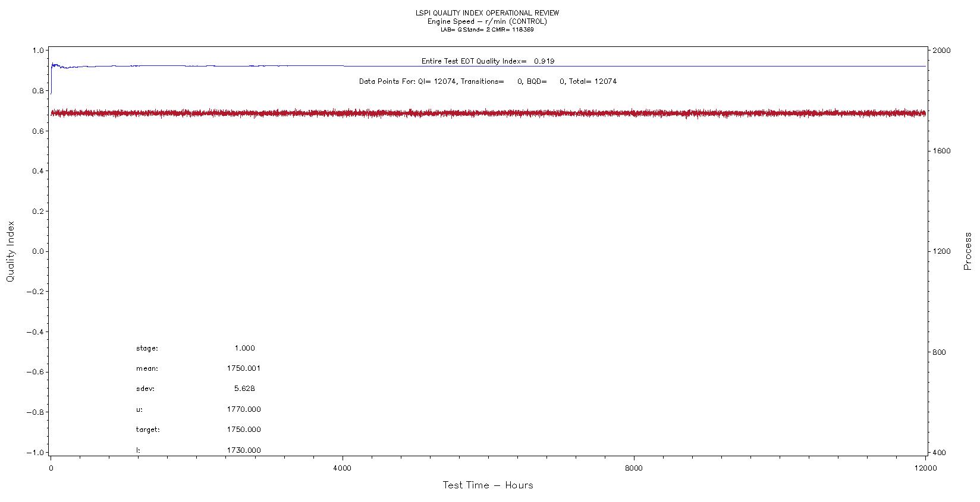980x502 pixels.
Task: Click right axis tick "1600"
Action: click(941, 151)
